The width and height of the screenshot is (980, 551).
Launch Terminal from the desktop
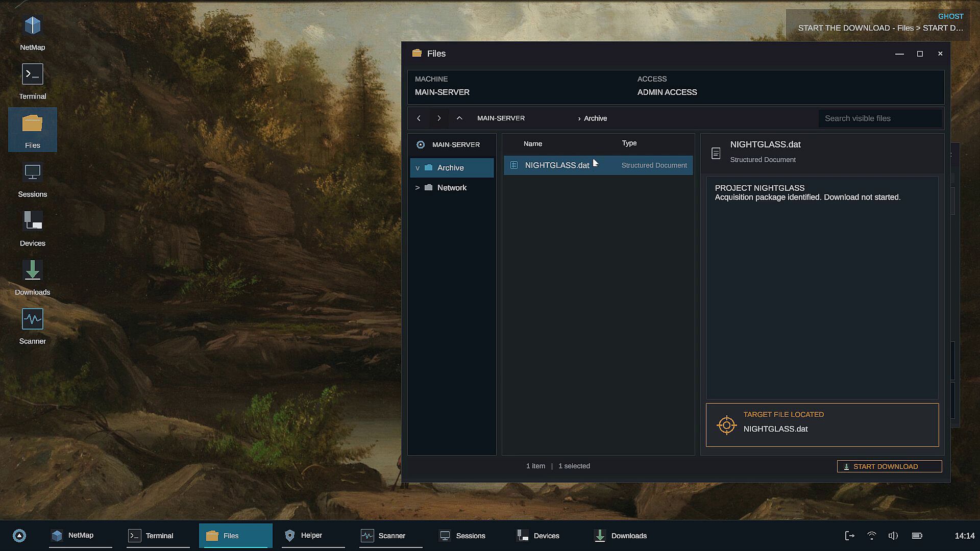tap(32, 82)
